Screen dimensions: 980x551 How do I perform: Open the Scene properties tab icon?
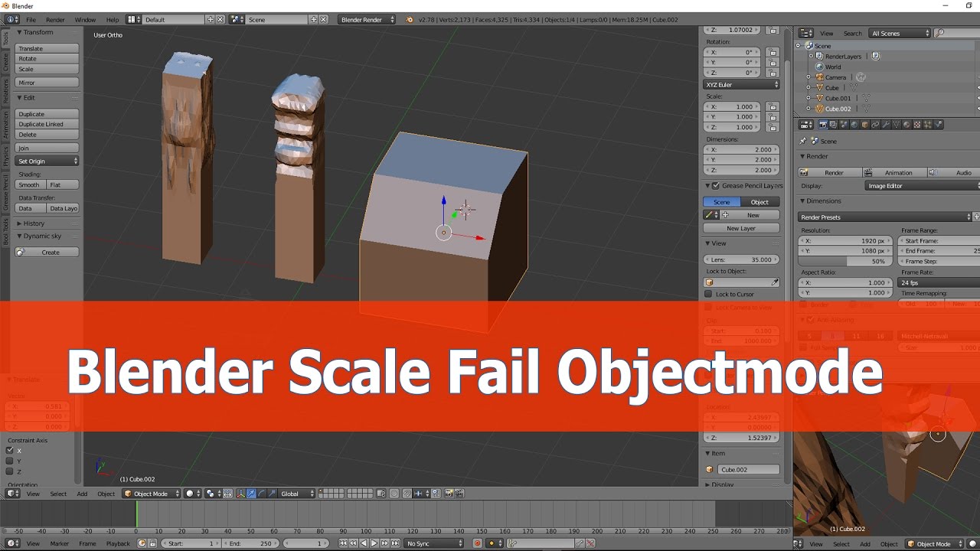[x=844, y=124]
